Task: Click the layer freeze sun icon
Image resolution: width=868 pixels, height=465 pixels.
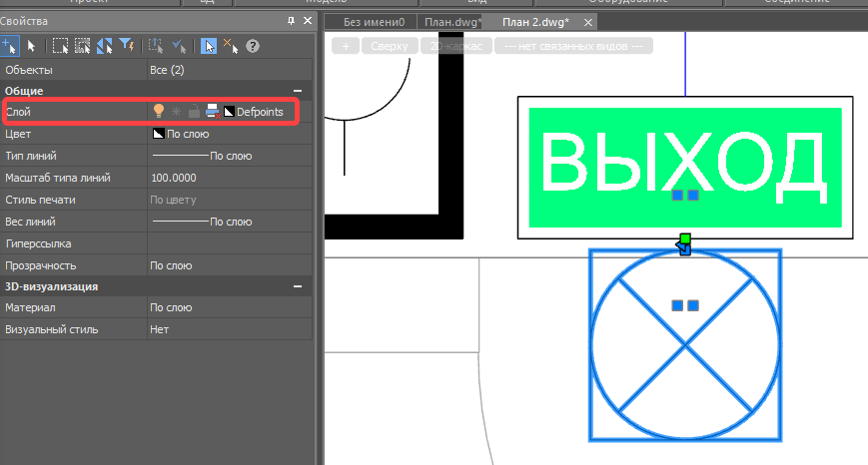Action: tap(176, 112)
